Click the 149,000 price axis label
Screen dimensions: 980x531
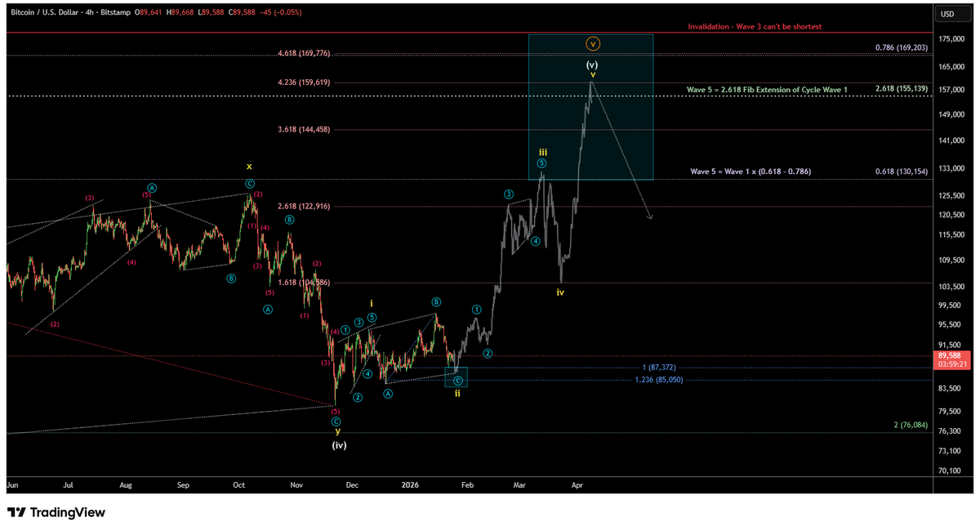tap(952, 114)
